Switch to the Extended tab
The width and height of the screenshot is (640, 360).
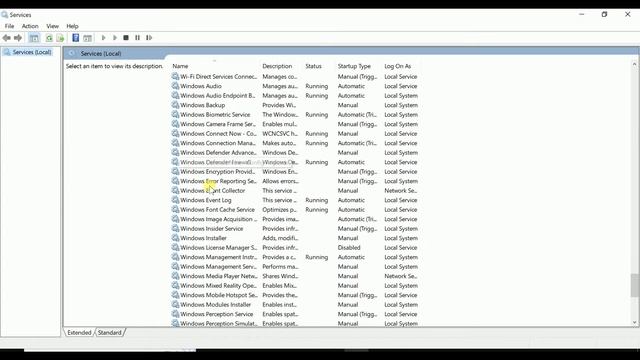(x=79, y=333)
